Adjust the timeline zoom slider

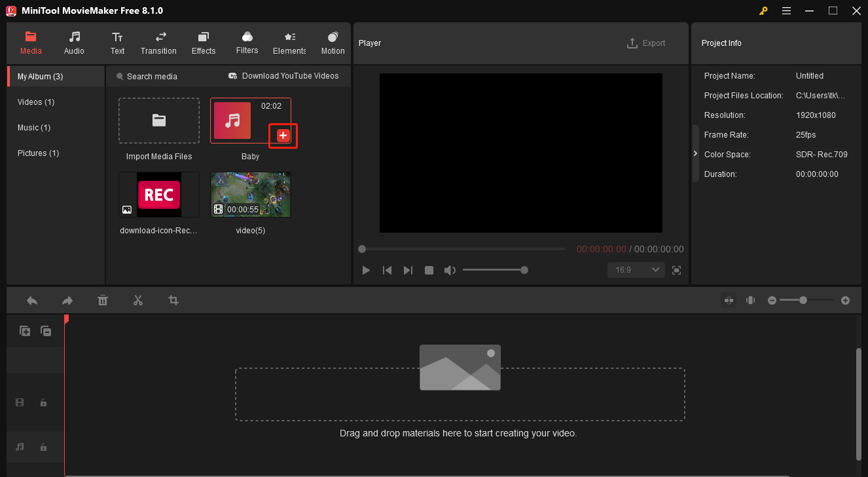806,300
